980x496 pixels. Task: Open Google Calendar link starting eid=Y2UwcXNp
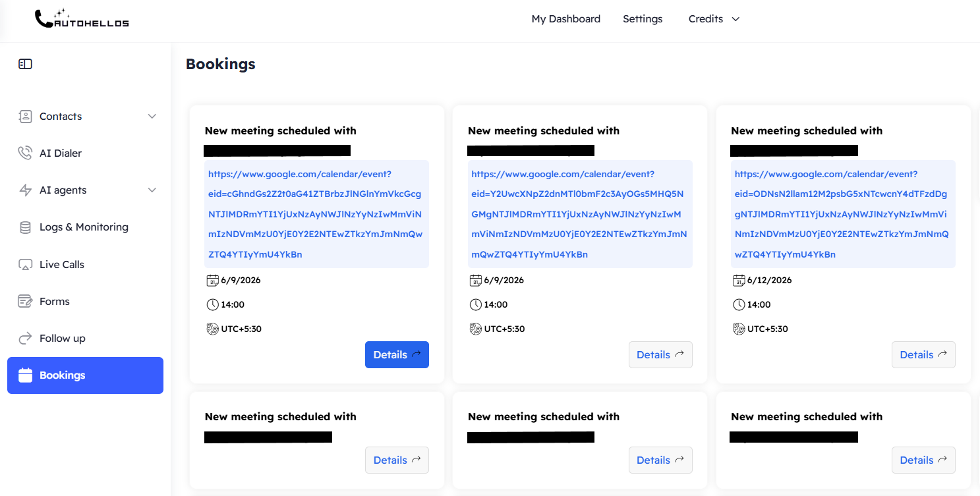coord(580,214)
